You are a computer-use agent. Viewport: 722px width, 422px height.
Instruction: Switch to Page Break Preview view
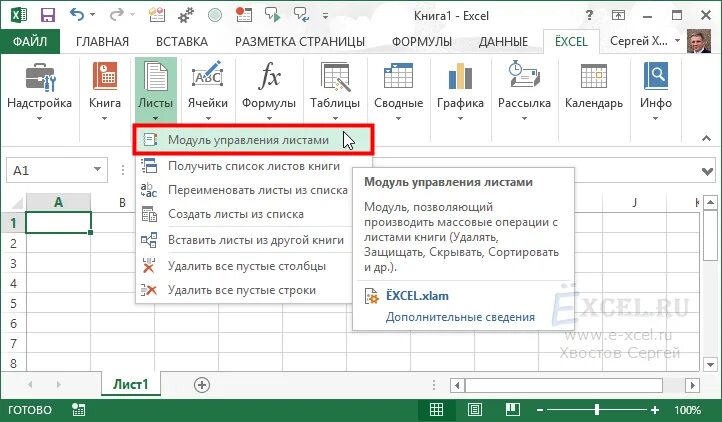click(512, 409)
